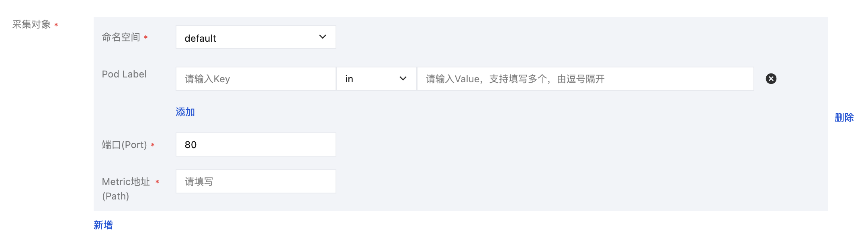
Task: Click the Pod Label Value input field
Action: (x=585, y=79)
